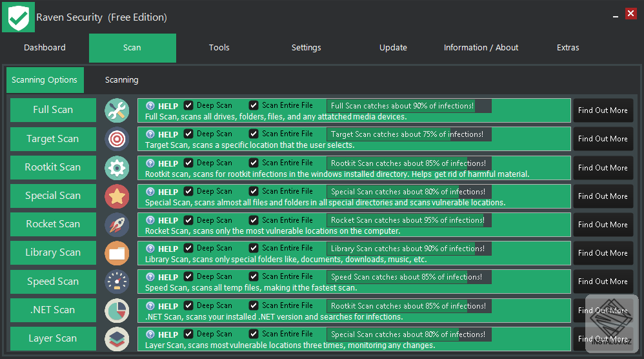Select the Scan tab
The image size is (644, 359).
click(132, 48)
